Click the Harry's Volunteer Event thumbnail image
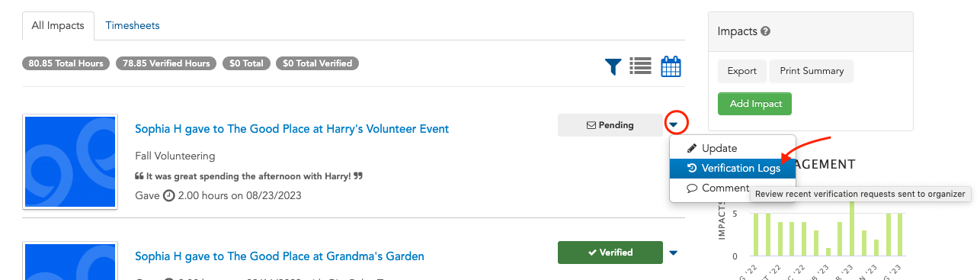The image size is (980, 280). coord(69,162)
